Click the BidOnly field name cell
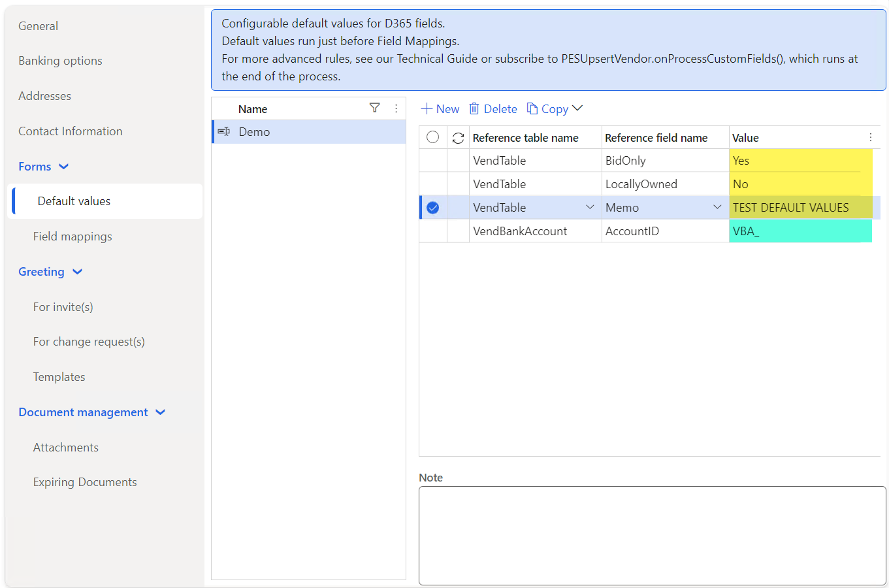This screenshot has height=588, width=889. [x=665, y=161]
